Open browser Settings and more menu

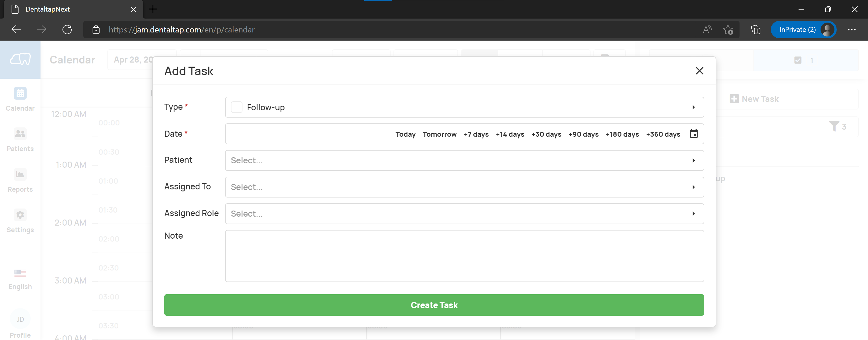click(852, 29)
